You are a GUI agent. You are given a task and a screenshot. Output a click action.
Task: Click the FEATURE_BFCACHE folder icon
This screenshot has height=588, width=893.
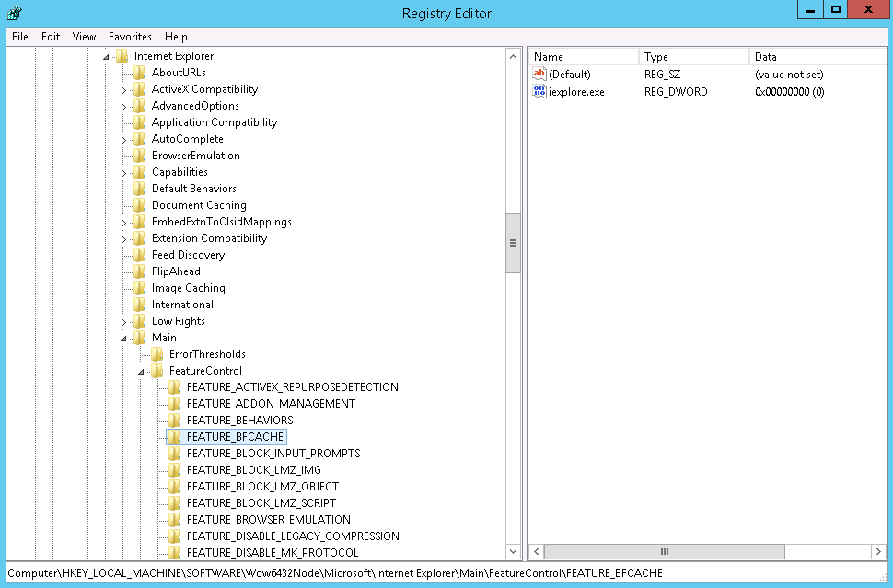click(175, 436)
